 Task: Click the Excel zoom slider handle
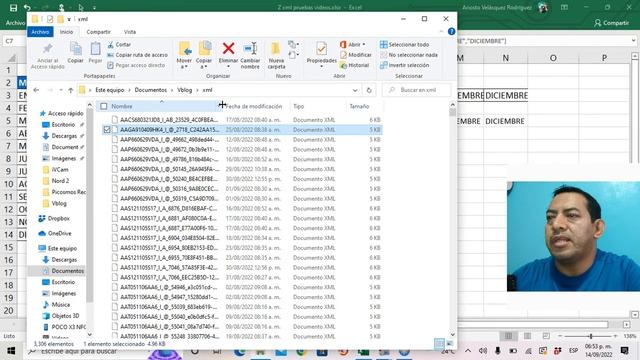coord(591,336)
